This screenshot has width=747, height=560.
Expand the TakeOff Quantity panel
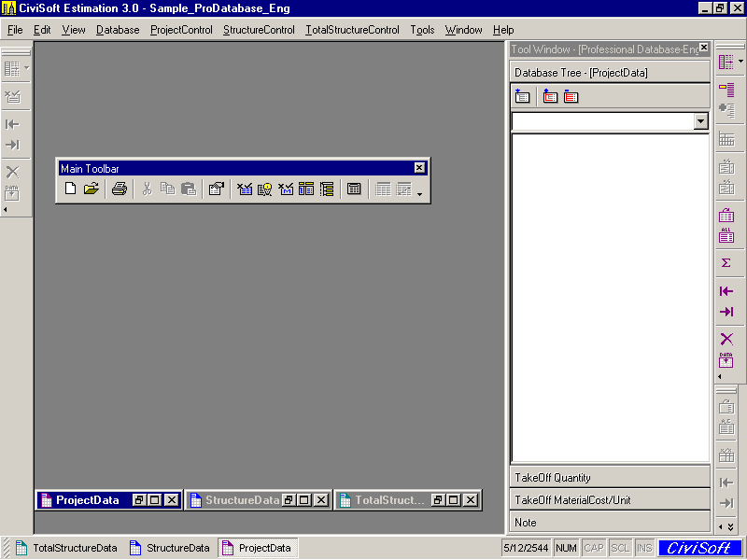610,477
